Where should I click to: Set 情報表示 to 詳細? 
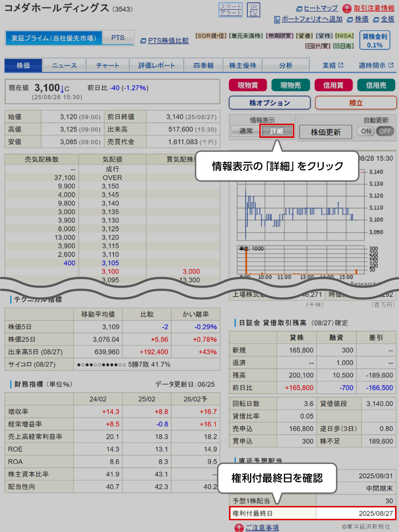pyautogui.click(x=277, y=131)
